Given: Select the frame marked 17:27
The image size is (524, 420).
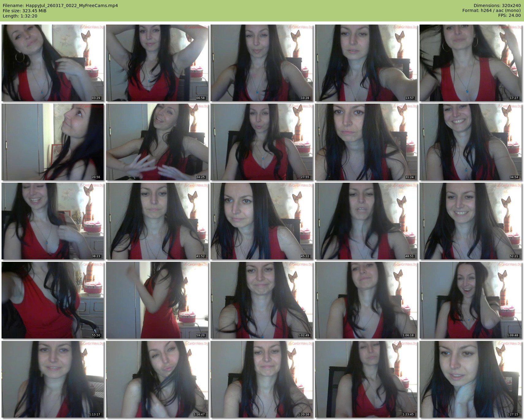Looking at the screenshot, I should point(471,63).
